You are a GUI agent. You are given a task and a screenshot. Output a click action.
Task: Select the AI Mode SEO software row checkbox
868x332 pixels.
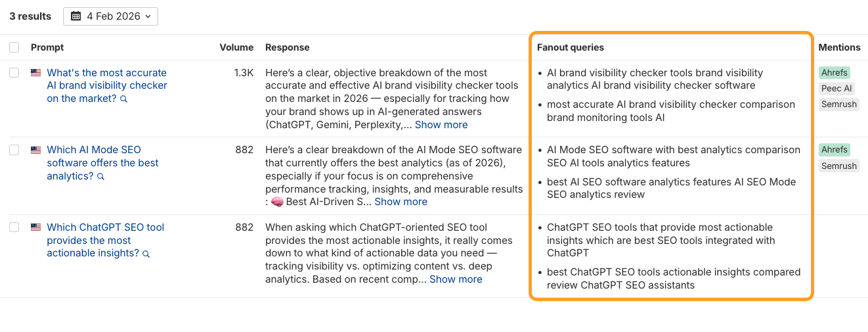[x=14, y=150]
